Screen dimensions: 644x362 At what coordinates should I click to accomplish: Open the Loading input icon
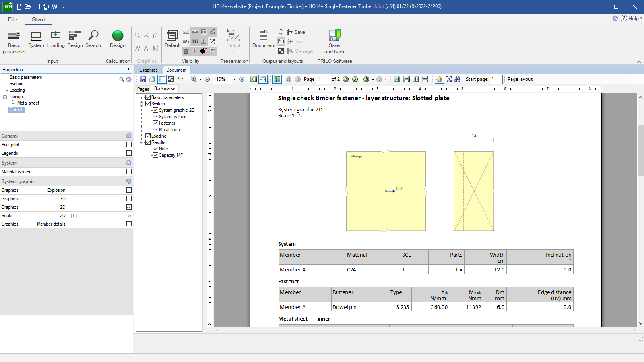56,39
